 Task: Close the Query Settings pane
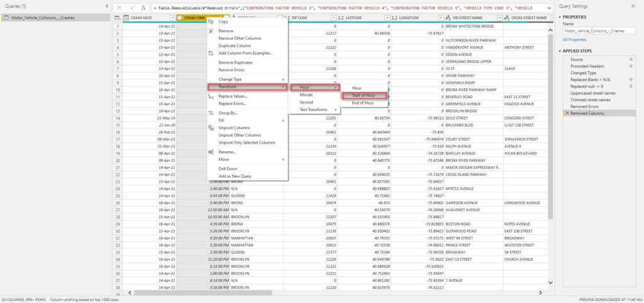point(633,6)
